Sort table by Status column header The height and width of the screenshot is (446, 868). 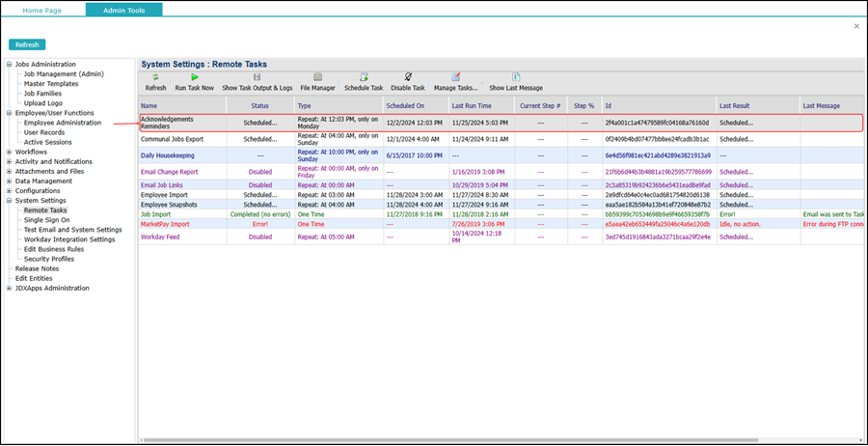coord(260,105)
